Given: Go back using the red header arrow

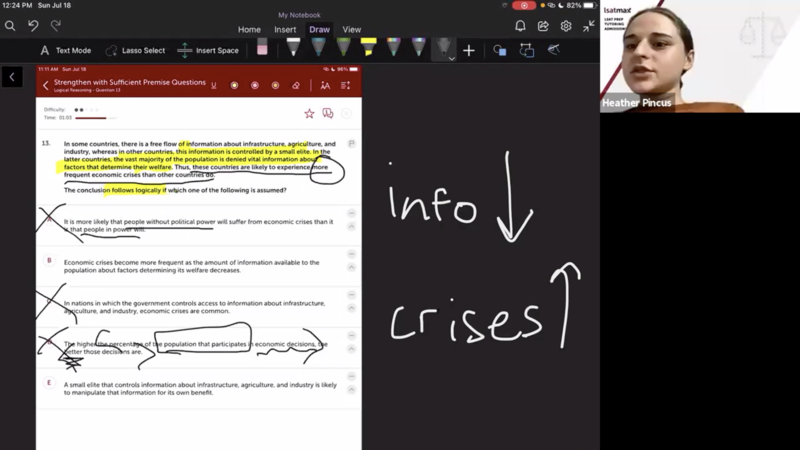Looking at the screenshot, I should (45, 86).
